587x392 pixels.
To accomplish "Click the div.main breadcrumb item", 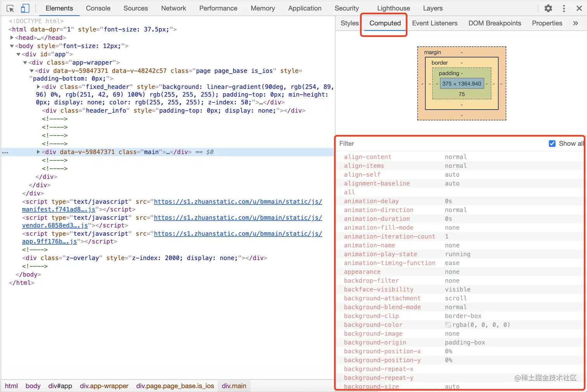I will click(234, 386).
